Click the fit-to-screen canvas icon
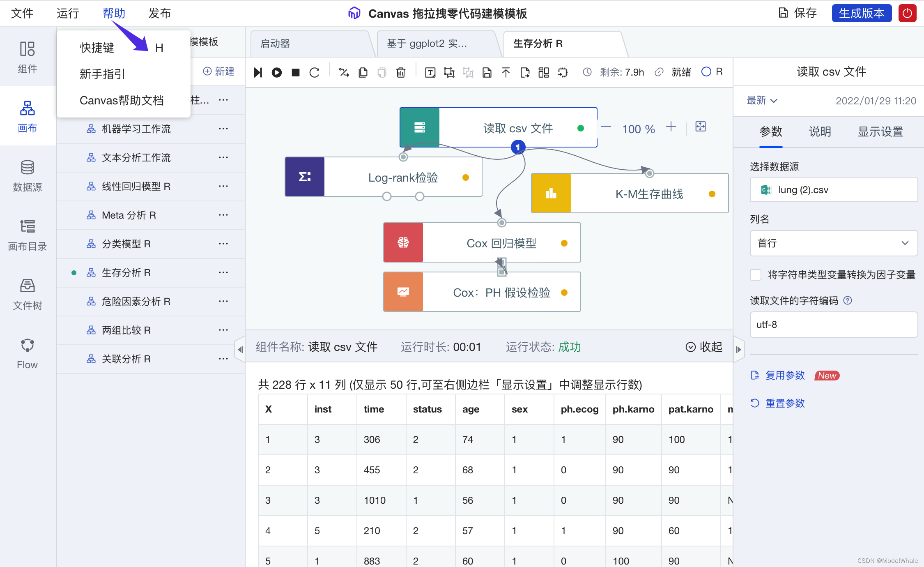The width and height of the screenshot is (924, 567). 701,127
